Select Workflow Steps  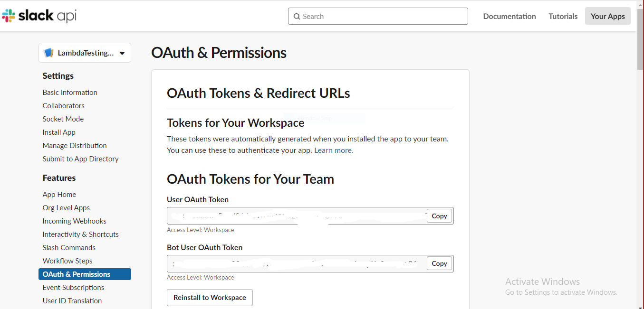tap(67, 261)
